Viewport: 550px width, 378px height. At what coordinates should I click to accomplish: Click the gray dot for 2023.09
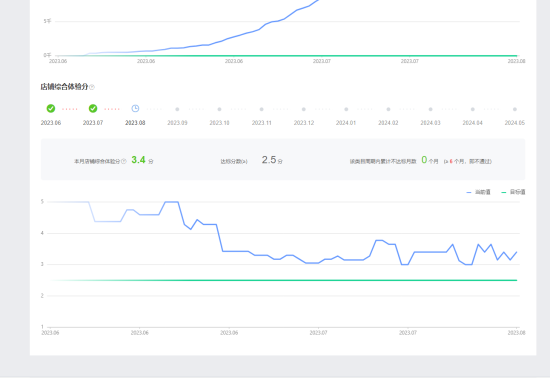click(177, 109)
